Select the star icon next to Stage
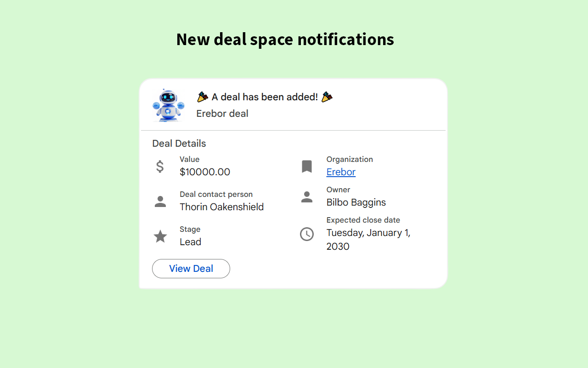Viewport: 588px width, 368px height. pyautogui.click(x=160, y=236)
